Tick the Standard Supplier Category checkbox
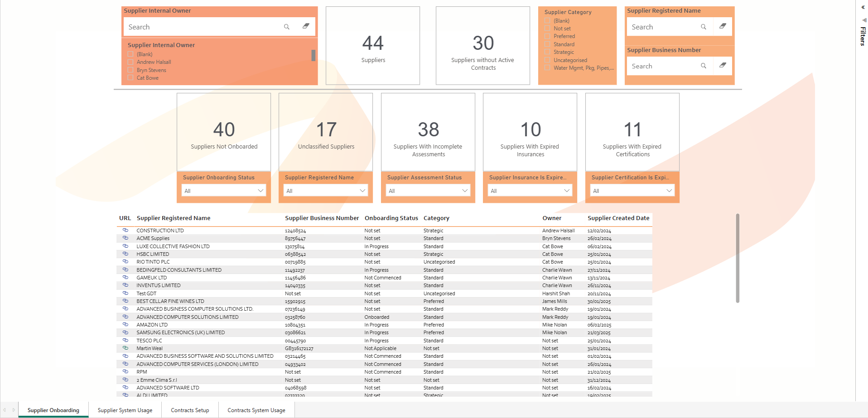 [x=547, y=44]
